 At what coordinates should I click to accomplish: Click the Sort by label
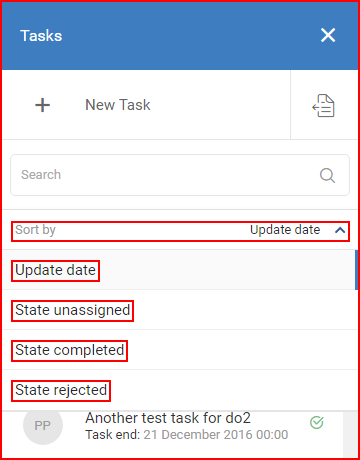(35, 230)
